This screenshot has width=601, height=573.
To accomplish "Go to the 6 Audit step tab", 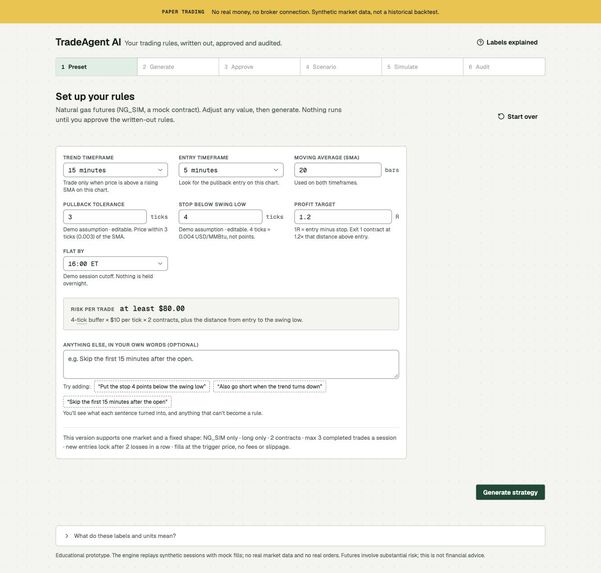I will click(x=504, y=67).
